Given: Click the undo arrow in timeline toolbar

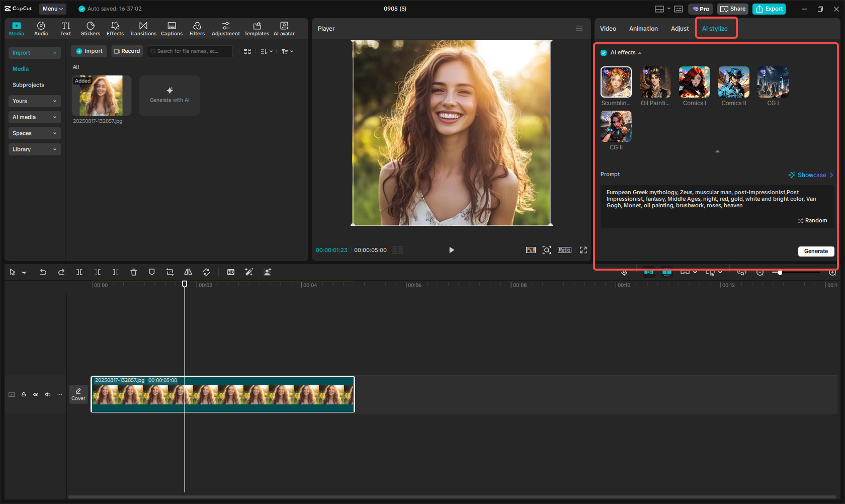Looking at the screenshot, I should pos(43,272).
